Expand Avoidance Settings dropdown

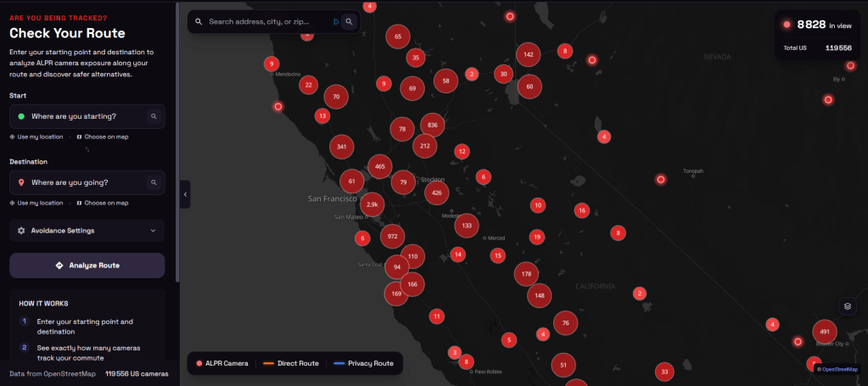pyautogui.click(x=153, y=231)
